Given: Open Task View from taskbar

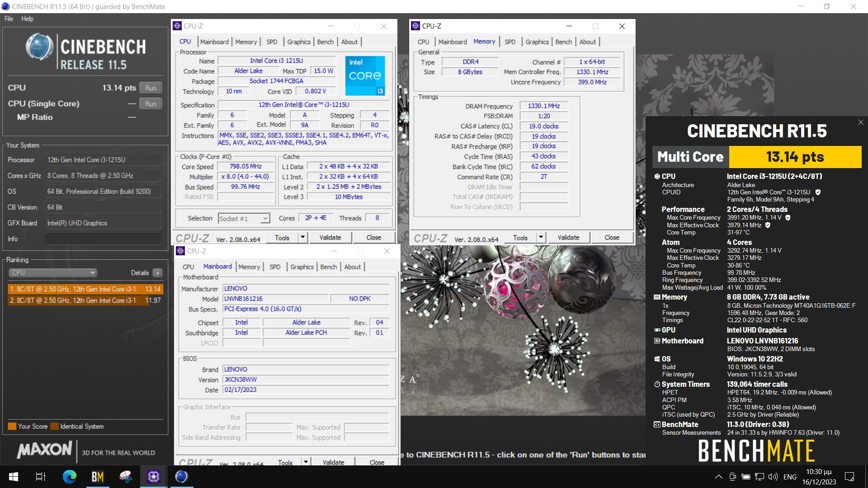Looking at the screenshot, I should 40,477.
